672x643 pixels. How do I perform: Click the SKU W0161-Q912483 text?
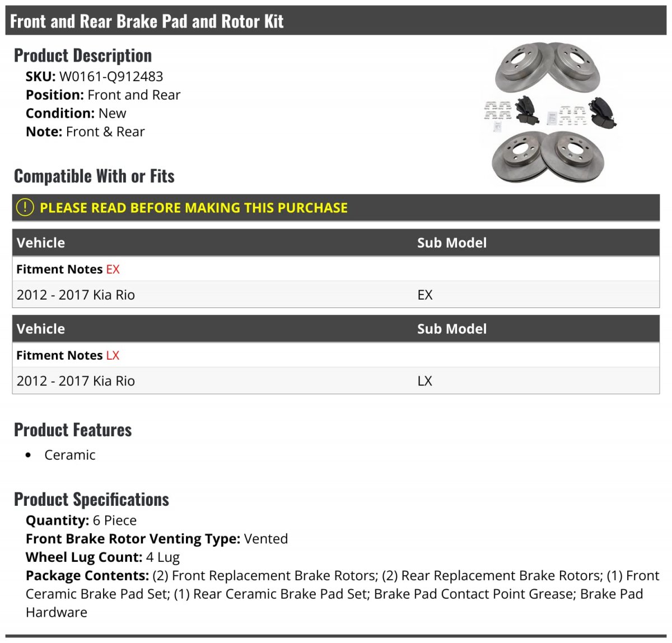[95, 76]
